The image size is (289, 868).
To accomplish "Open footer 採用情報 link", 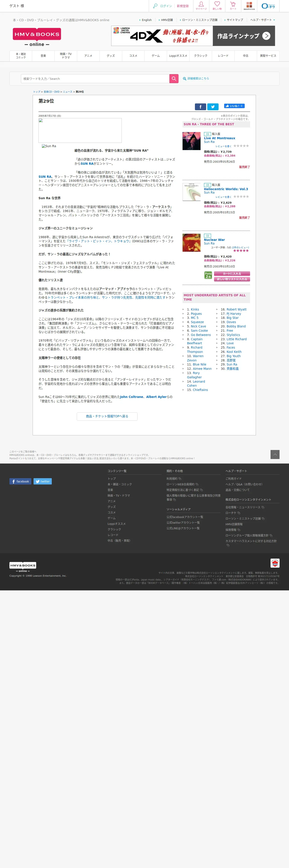I will click(231, 530).
